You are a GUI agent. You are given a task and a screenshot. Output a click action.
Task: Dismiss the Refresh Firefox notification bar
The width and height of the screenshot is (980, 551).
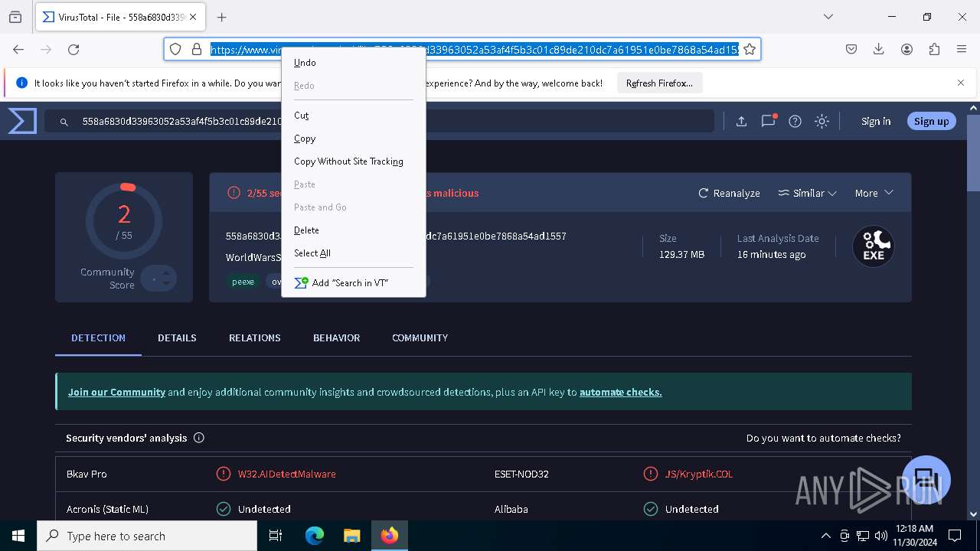pos(961,83)
